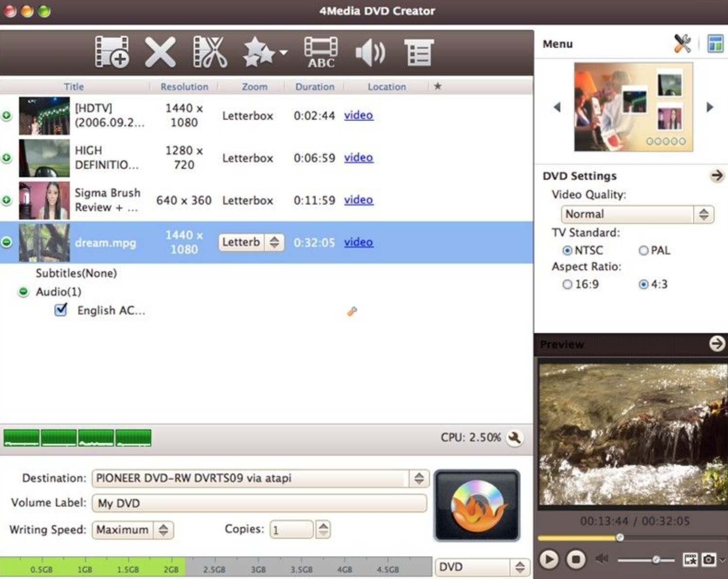
Task: Open the Destination drive dropdown
Action: coord(260,478)
